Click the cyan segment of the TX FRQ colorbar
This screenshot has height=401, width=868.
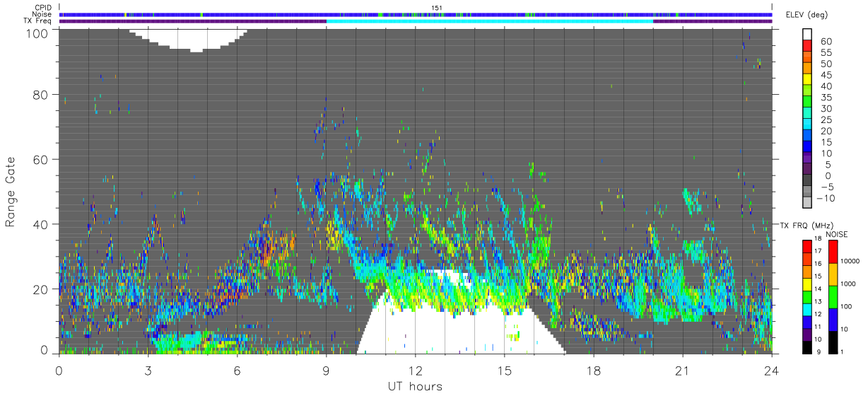point(807,308)
